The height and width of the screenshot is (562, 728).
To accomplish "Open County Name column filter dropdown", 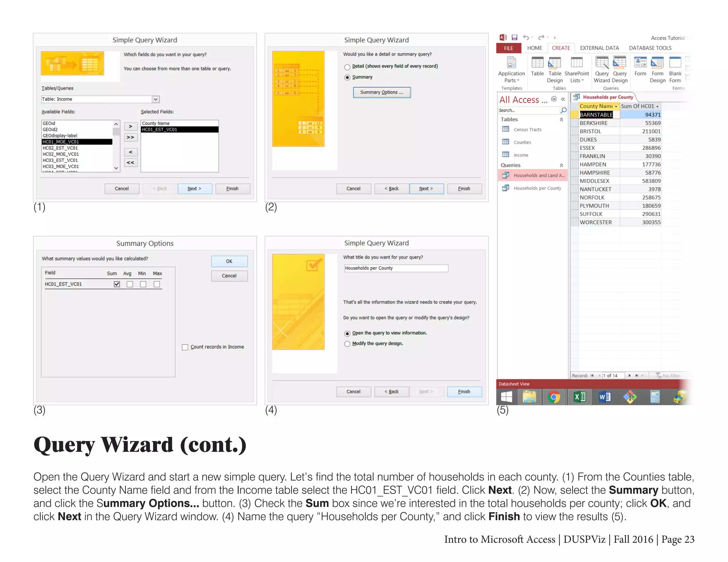I will click(616, 107).
